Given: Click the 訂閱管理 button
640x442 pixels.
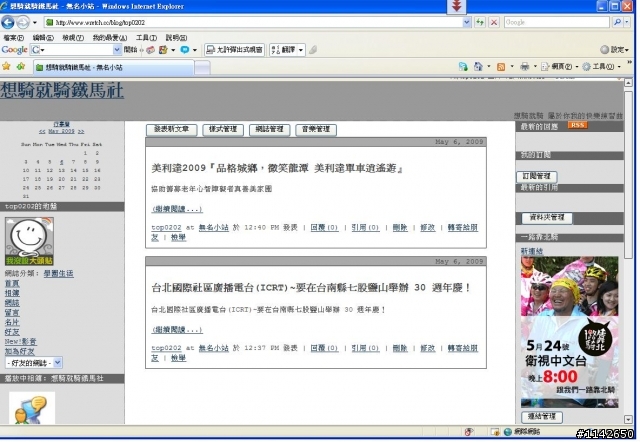Looking at the screenshot, I should point(536,176).
